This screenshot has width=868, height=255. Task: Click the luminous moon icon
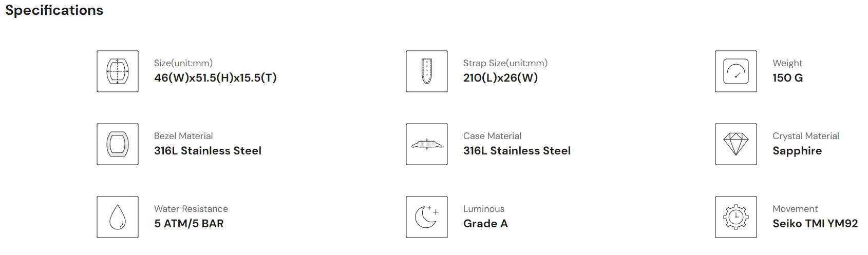tap(427, 217)
